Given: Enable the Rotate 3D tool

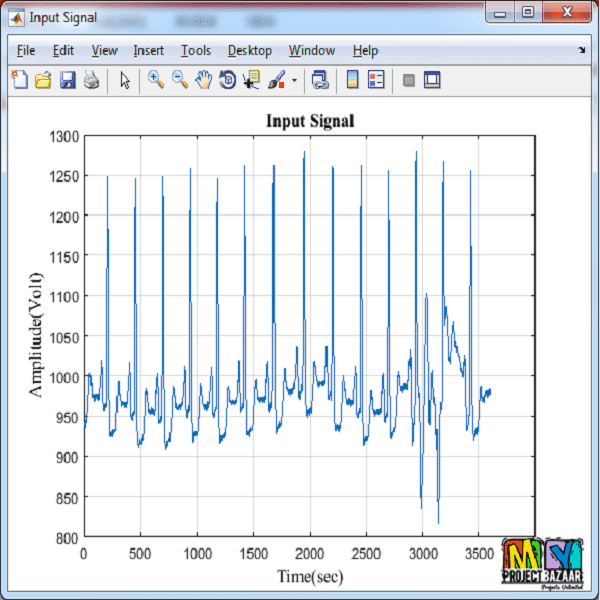Looking at the screenshot, I should pyautogui.click(x=228, y=80).
